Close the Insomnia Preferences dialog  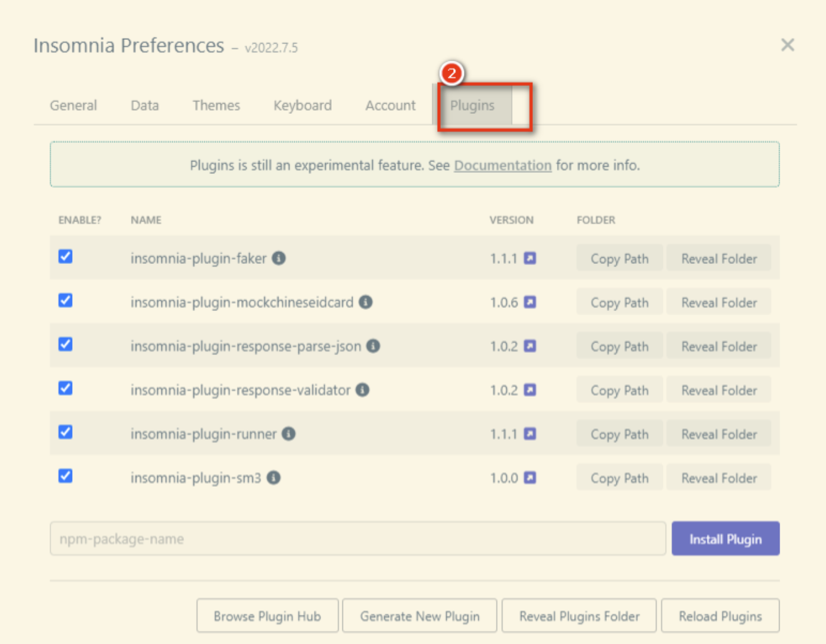coord(787,45)
